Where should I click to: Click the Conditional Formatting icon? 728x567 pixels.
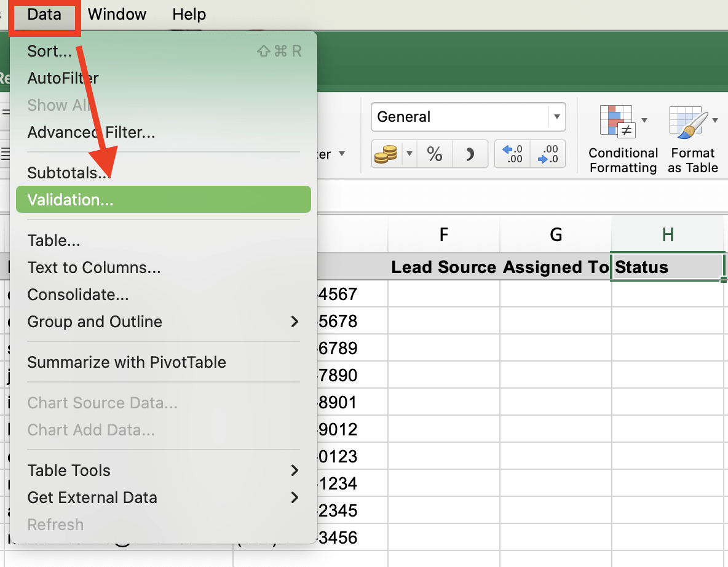pos(617,121)
